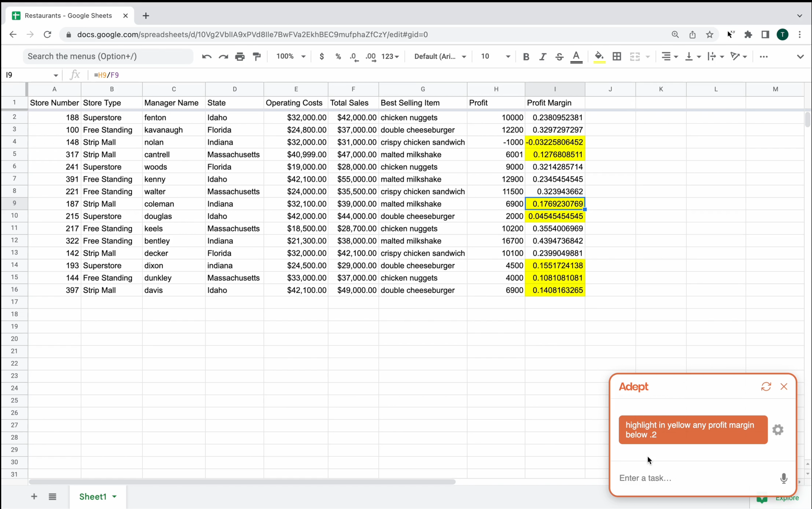Close the Restaurants browser tab
Viewport: 812px width, 509px height.
coord(125,16)
